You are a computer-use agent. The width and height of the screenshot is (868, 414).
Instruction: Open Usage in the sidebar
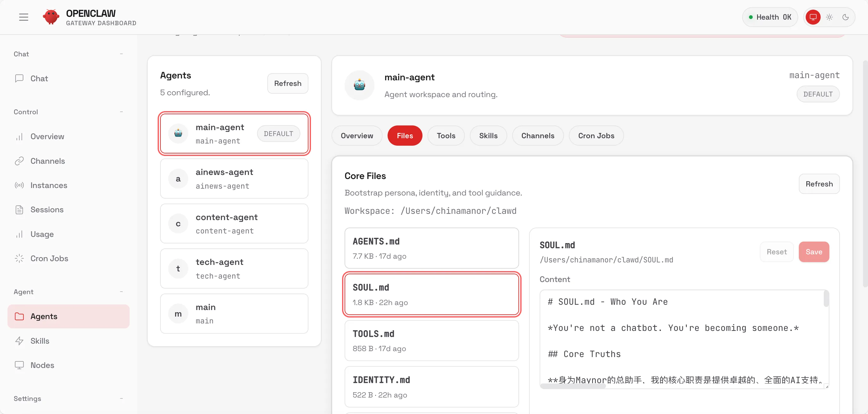tap(69, 234)
